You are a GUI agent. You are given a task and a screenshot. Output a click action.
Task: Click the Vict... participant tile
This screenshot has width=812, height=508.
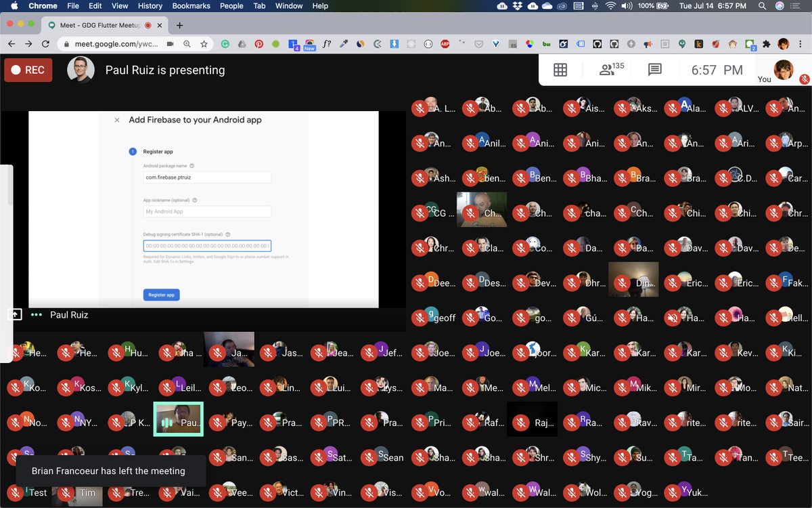tap(279, 489)
